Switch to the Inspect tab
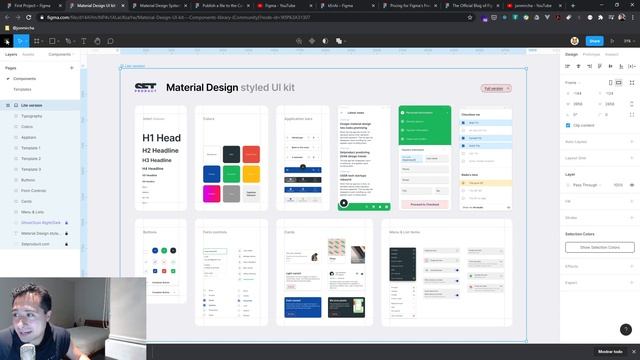The image size is (640, 360). [611, 54]
